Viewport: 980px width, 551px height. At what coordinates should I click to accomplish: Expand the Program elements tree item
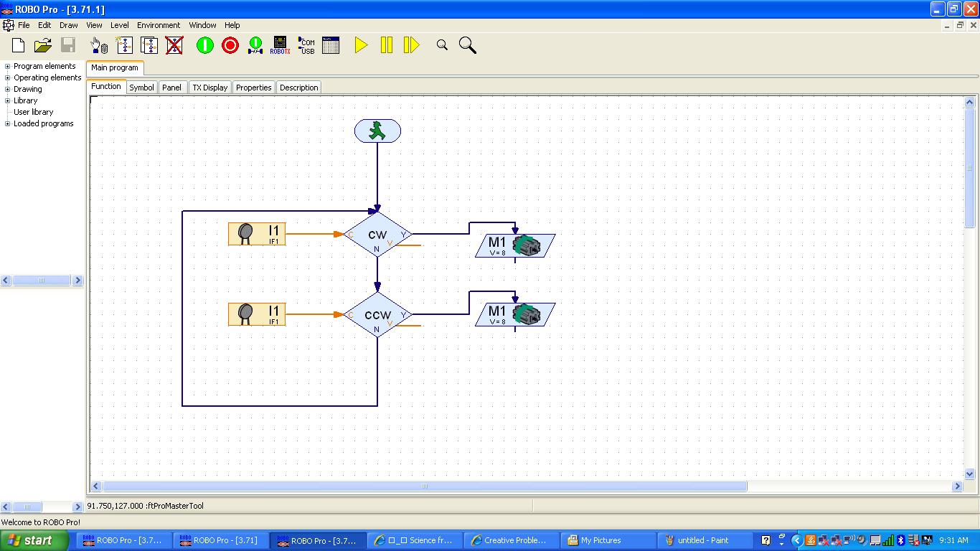[x=6, y=66]
